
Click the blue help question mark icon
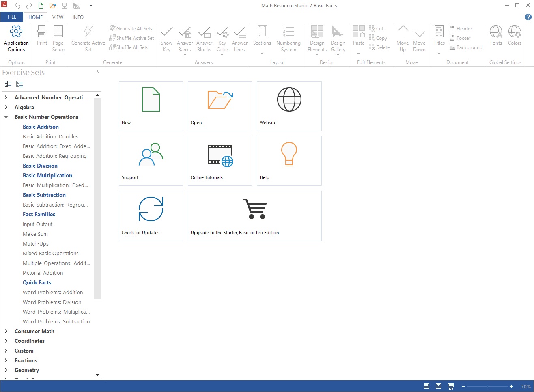528,17
